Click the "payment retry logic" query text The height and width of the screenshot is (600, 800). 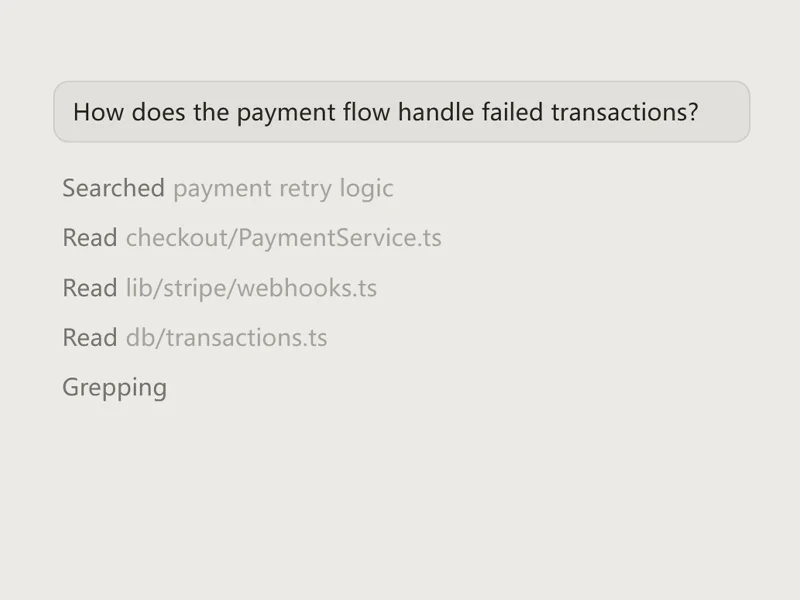tap(283, 189)
